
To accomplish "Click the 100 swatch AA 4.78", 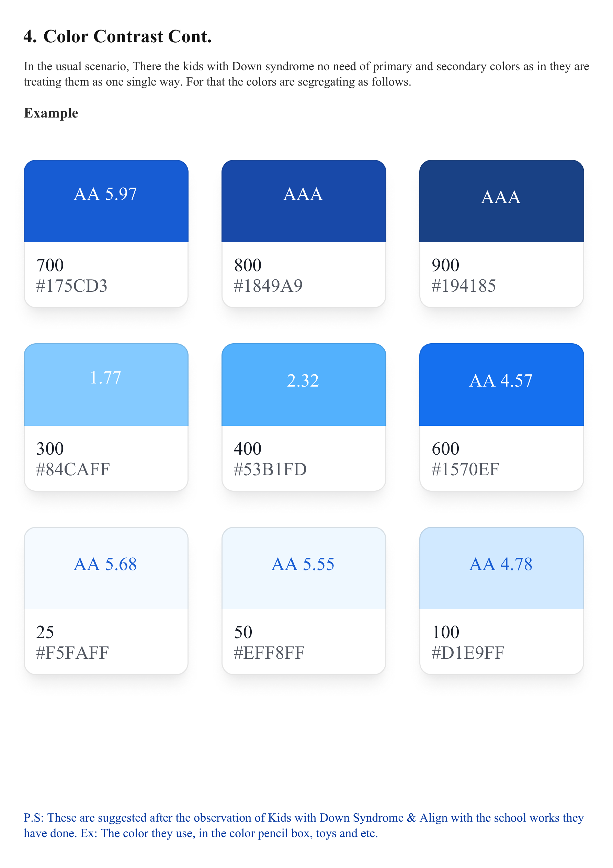I will [501, 568].
